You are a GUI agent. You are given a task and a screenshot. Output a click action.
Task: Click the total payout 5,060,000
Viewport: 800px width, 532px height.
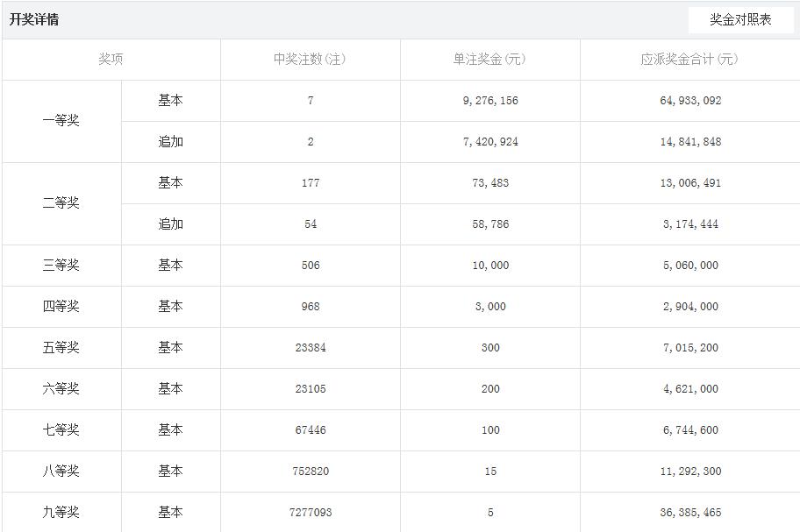[690, 266]
